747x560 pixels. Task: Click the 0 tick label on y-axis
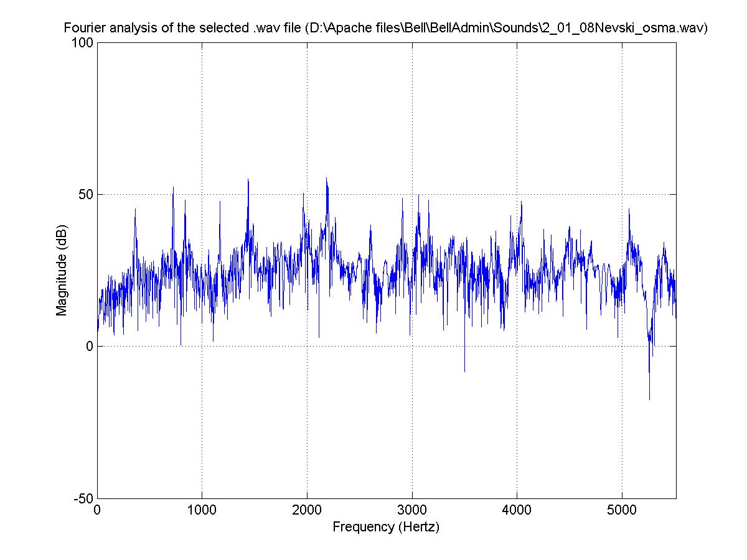[90, 347]
